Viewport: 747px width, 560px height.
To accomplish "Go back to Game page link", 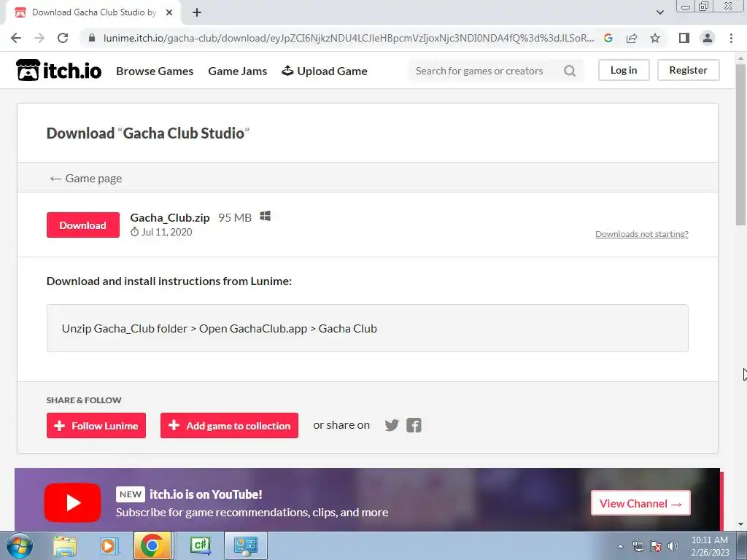I will pos(86,179).
